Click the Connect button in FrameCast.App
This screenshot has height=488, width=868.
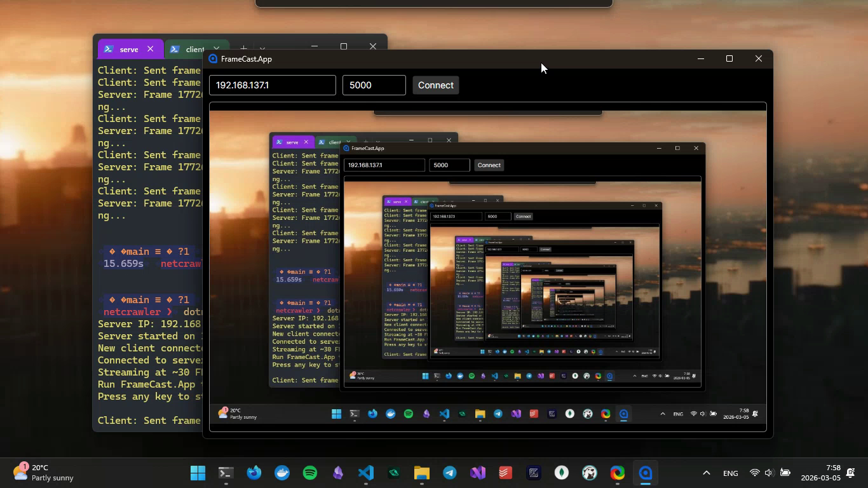435,85
